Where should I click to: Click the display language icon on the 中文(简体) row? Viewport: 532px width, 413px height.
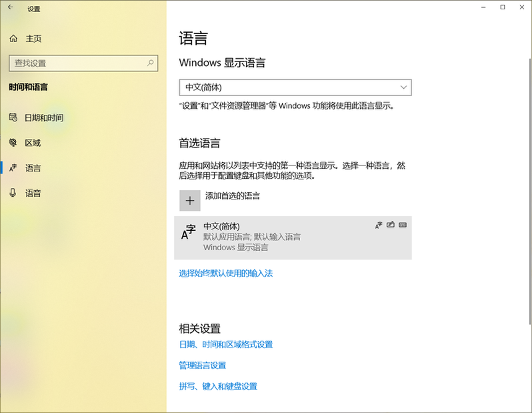tap(379, 226)
